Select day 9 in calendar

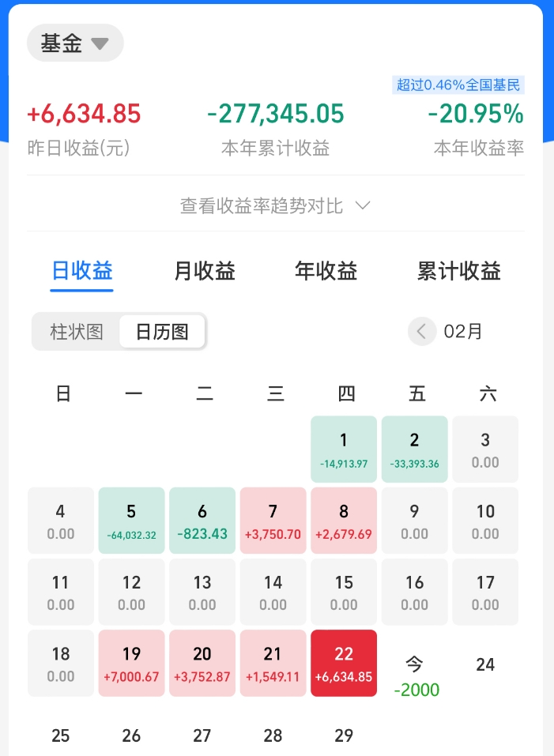click(x=415, y=521)
